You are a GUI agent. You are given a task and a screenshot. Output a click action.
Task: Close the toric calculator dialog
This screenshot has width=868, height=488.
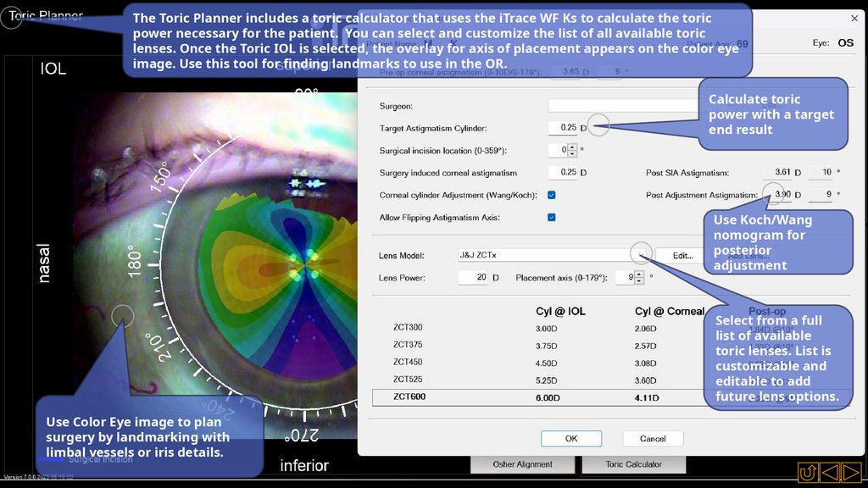(854, 19)
